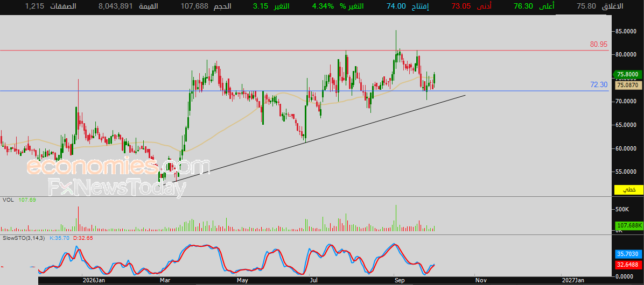Click the May date on time axis
644x285 pixels.
tap(242, 281)
